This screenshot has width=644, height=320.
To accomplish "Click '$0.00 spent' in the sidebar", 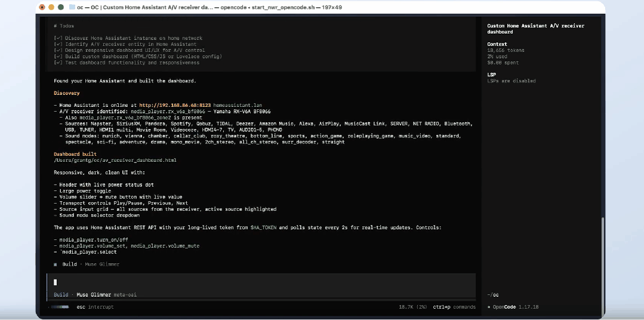I will click(503, 63).
